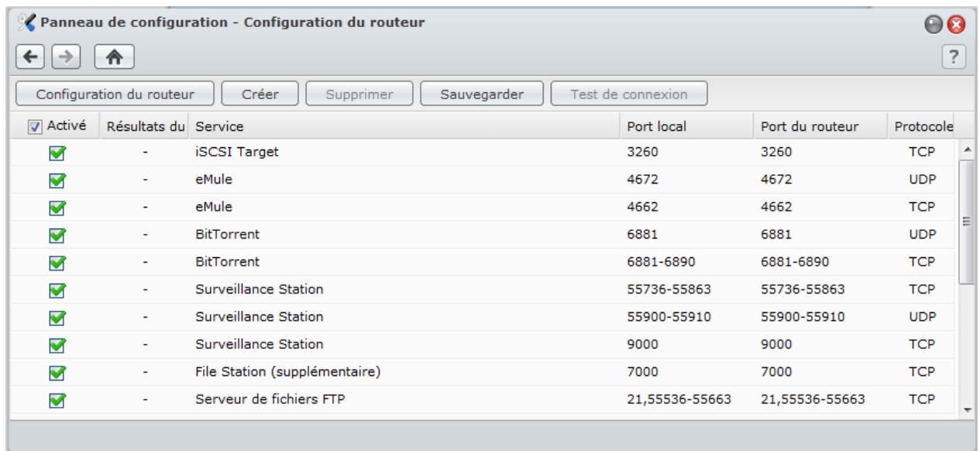Click the scrollbar up arrow
The width and height of the screenshot is (980, 451).
966,149
